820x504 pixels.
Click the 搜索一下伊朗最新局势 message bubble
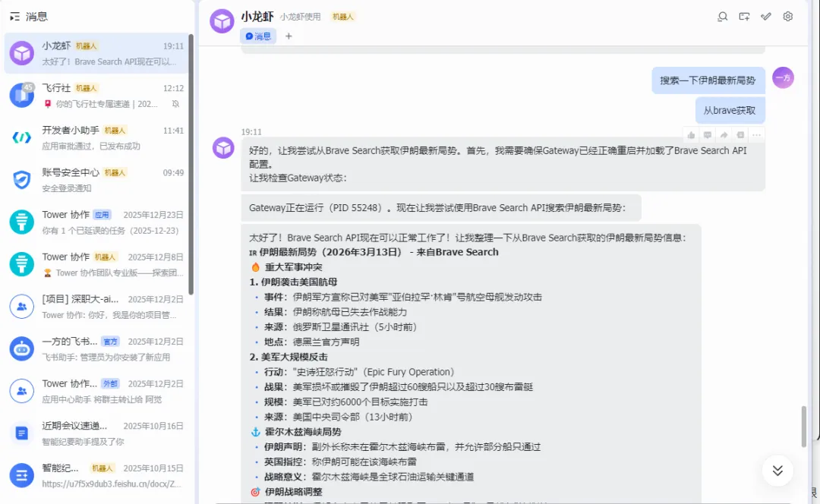[x=708, y=80]
